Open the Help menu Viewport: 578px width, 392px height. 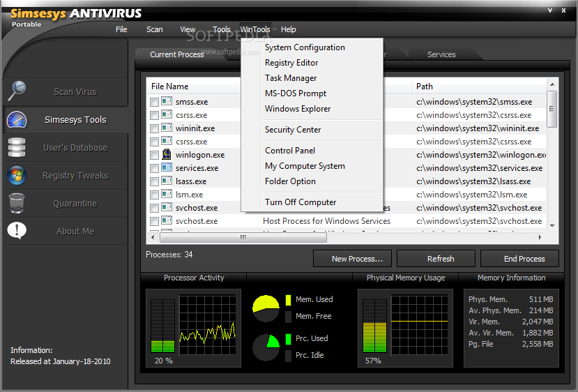tap(288, 29)
